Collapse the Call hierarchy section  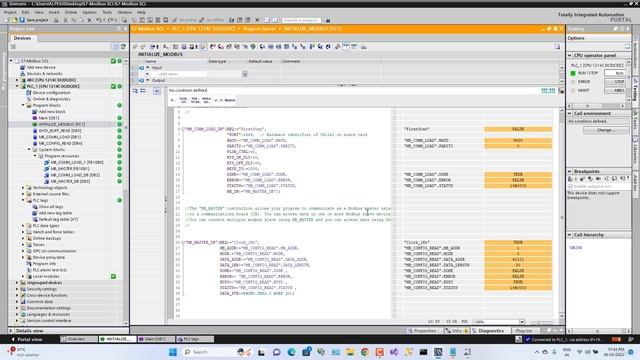pos(570,235)
